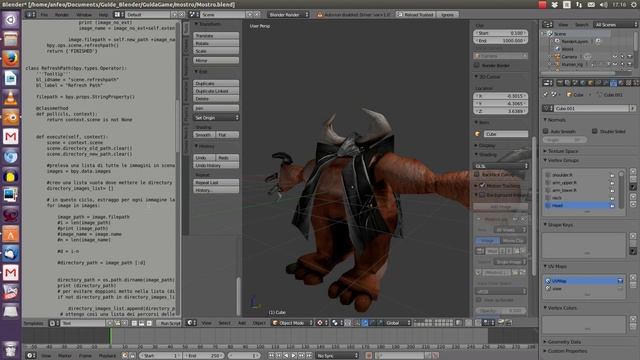Click the Repeat Last button

[x=216, y=182]
